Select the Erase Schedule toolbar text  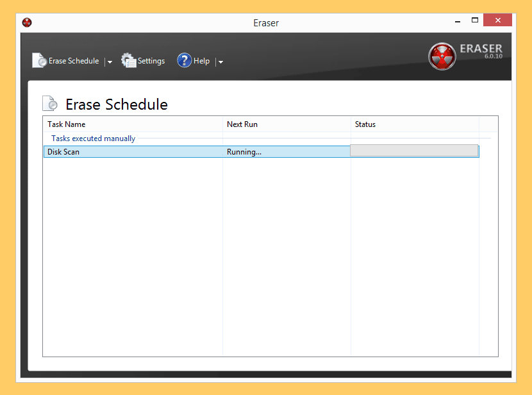pyautogui.click(x=74, y=61)
